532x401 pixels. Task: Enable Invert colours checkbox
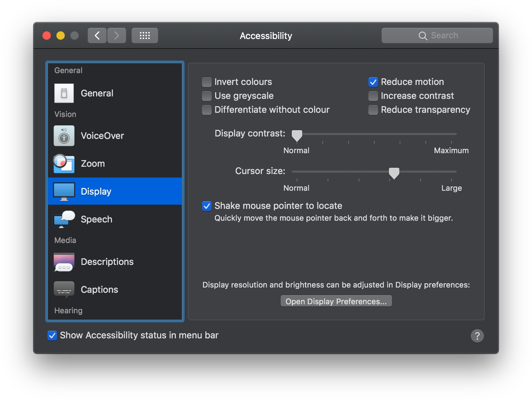[207, 82]
